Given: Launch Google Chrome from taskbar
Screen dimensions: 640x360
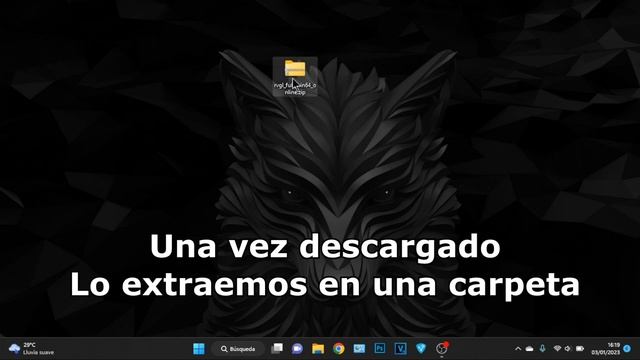Looking at the screenshot, I should (x=338, y=349).
